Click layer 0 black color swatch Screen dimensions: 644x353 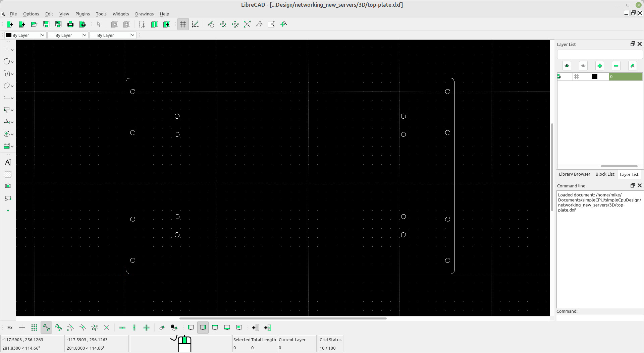coord(594,76)
